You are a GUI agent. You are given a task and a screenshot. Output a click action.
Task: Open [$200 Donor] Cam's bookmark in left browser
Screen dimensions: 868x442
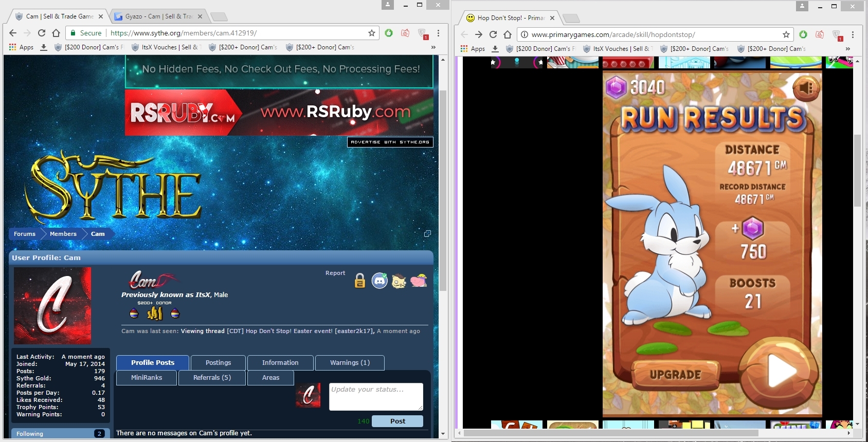pos(89,47)
